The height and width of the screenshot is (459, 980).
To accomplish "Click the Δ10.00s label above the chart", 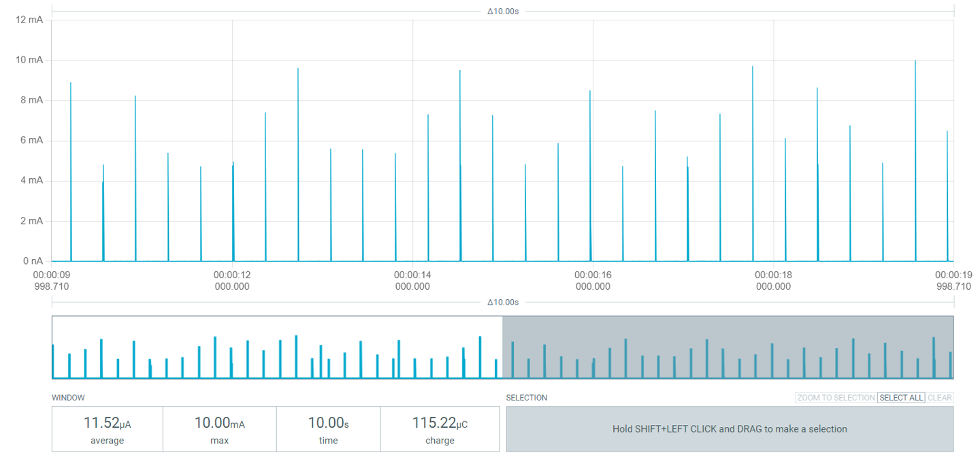I will pos(504,11).
